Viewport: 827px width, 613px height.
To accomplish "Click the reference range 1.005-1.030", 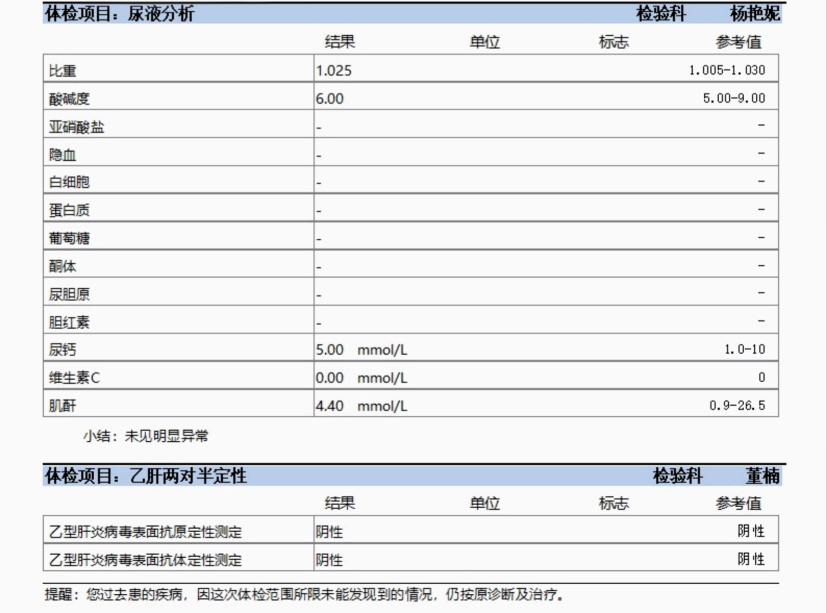I will tap(727, 70).
